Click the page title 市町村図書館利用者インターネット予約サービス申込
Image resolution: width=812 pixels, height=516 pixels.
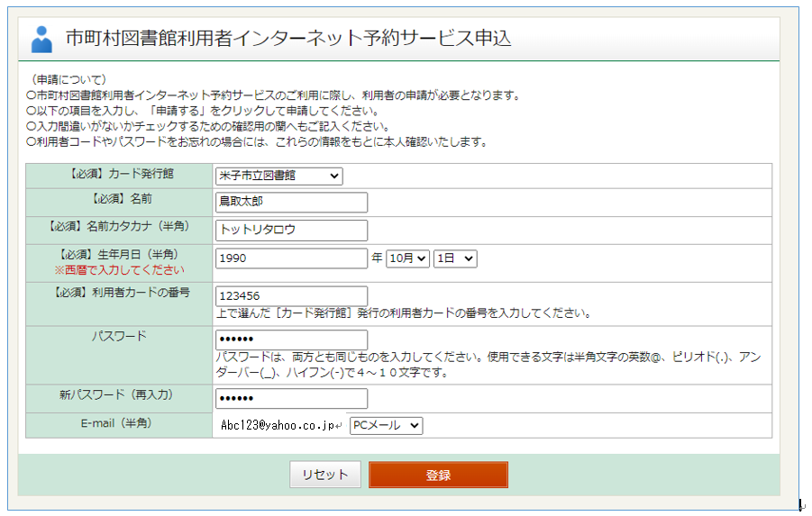coord(288,39)
